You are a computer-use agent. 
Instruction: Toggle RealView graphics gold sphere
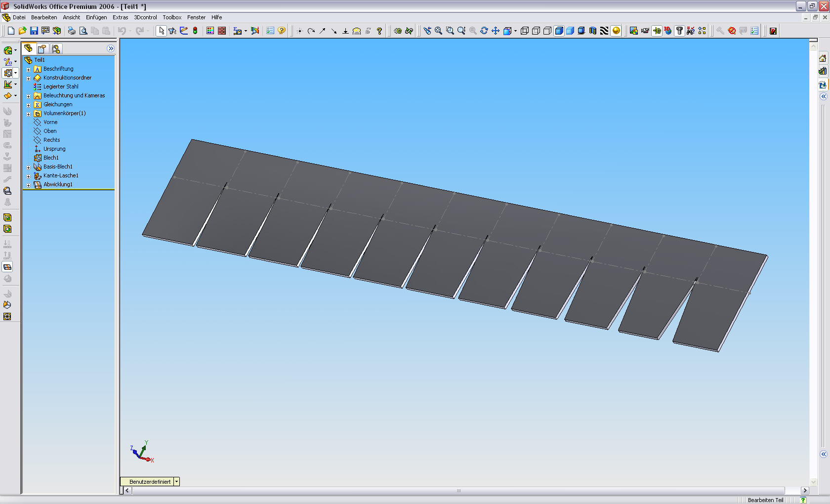[616, 31]
